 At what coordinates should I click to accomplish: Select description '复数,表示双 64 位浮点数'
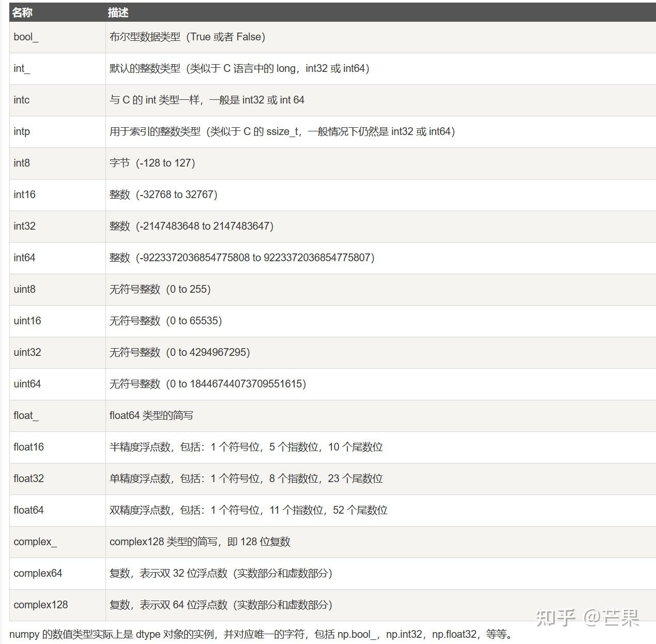pyautogui.click(x=221, y=605)
